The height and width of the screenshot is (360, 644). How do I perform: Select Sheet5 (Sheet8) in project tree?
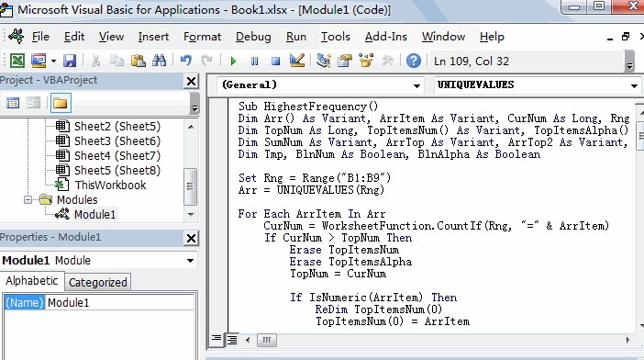pyautogui.click(x=117, y=171)
